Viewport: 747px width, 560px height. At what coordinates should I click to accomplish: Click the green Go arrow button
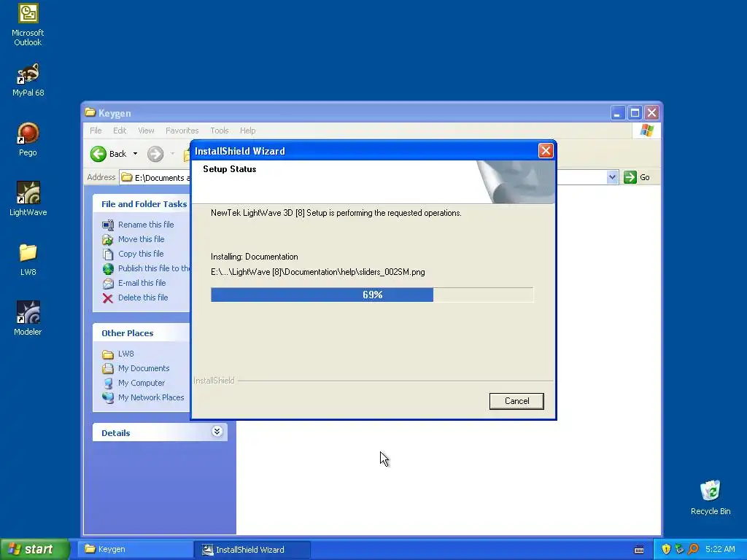click(630, 177)
